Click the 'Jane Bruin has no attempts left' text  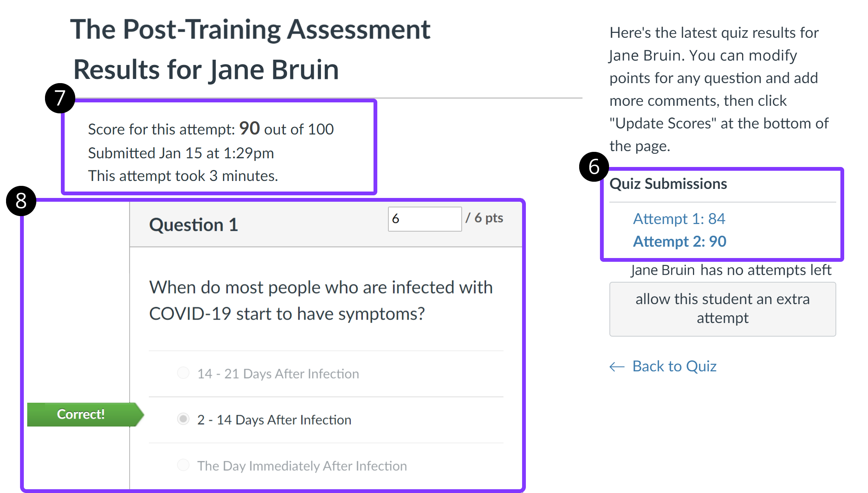[x=731, y=270]
